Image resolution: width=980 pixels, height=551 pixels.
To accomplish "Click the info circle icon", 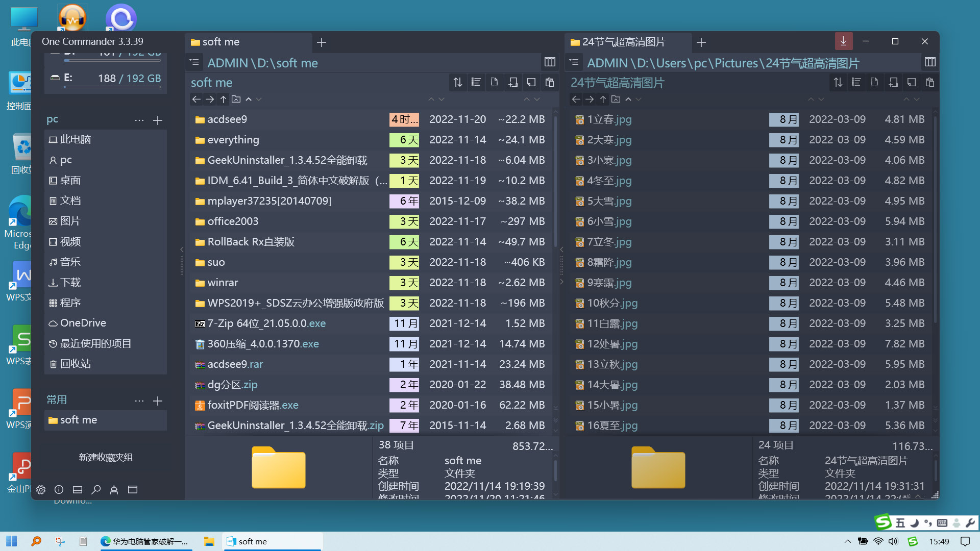I will (59, 490).
